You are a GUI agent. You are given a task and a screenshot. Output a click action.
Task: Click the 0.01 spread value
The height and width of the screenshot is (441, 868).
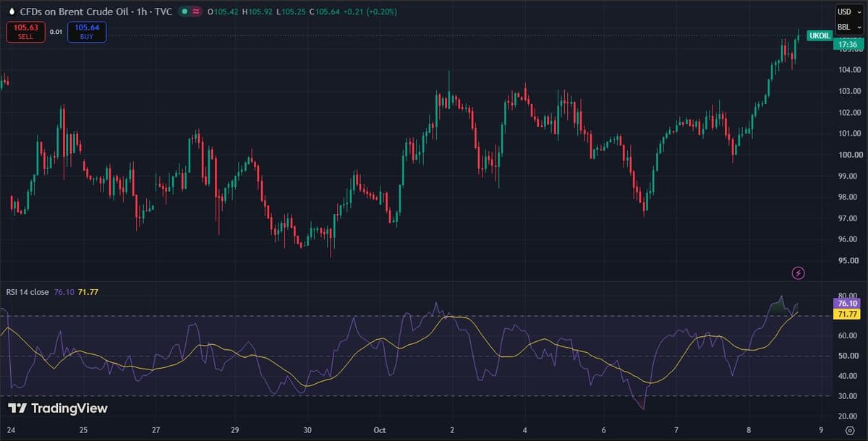(x=56, y=32)
